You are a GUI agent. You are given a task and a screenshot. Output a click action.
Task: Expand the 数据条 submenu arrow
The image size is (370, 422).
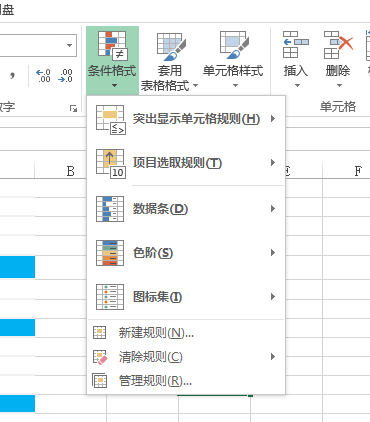point(273,209)
